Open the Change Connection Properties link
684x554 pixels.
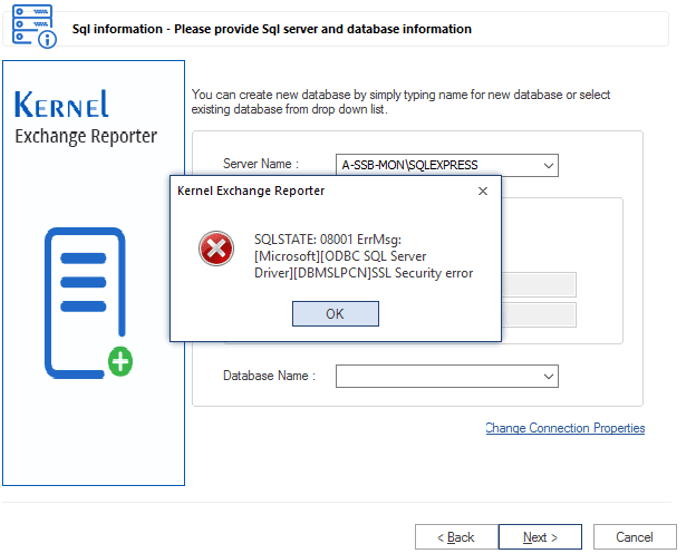click(x=565, y=428)
